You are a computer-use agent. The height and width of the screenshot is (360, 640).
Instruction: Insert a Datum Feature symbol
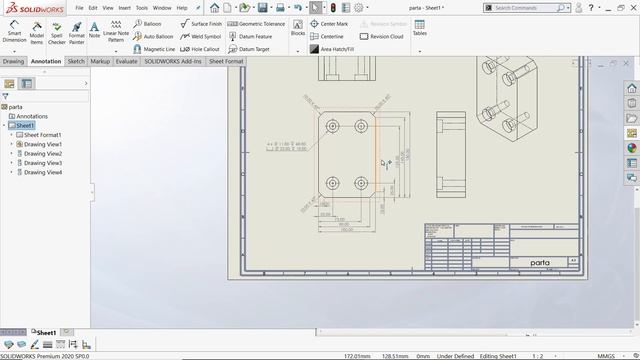coord(250,36)
